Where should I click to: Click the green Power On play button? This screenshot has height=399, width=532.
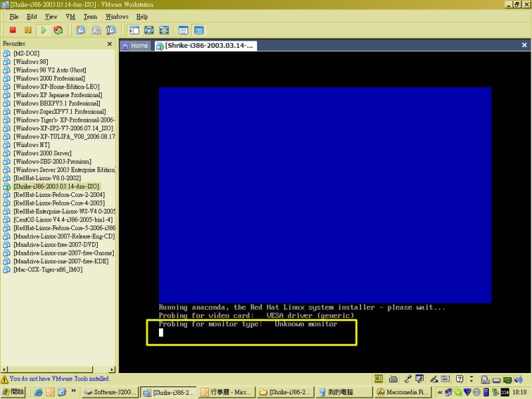click(x=43, y=30)
